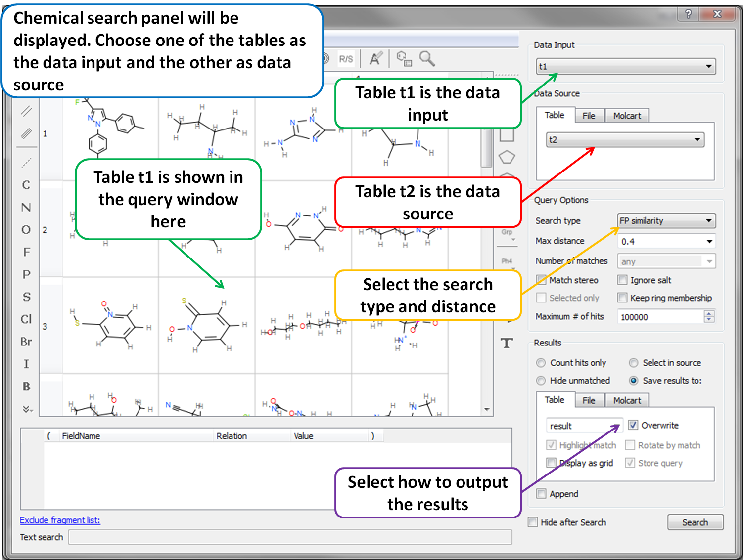Screen dimensions: 743x560
Task: Select the Carbon (C) atom tool
Action: coord(26,185)
